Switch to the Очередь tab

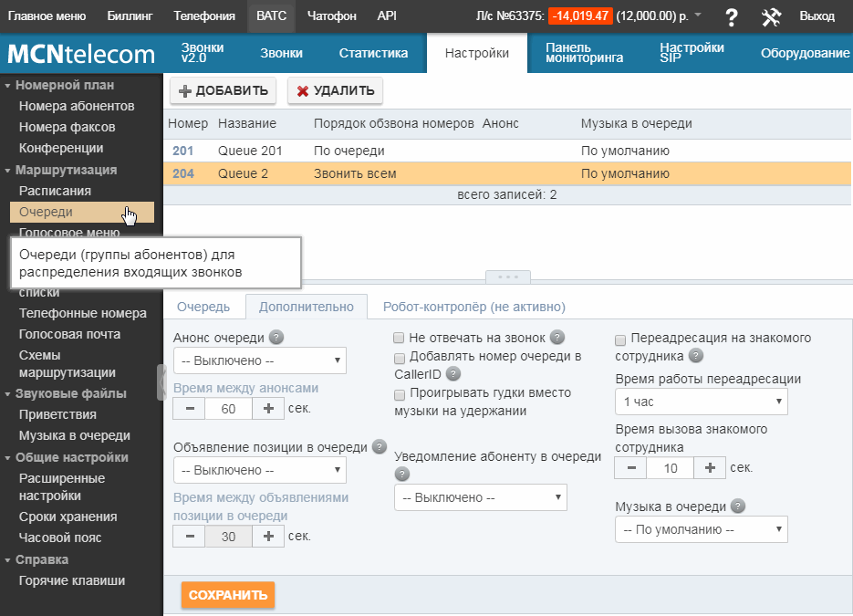[203, 307]
